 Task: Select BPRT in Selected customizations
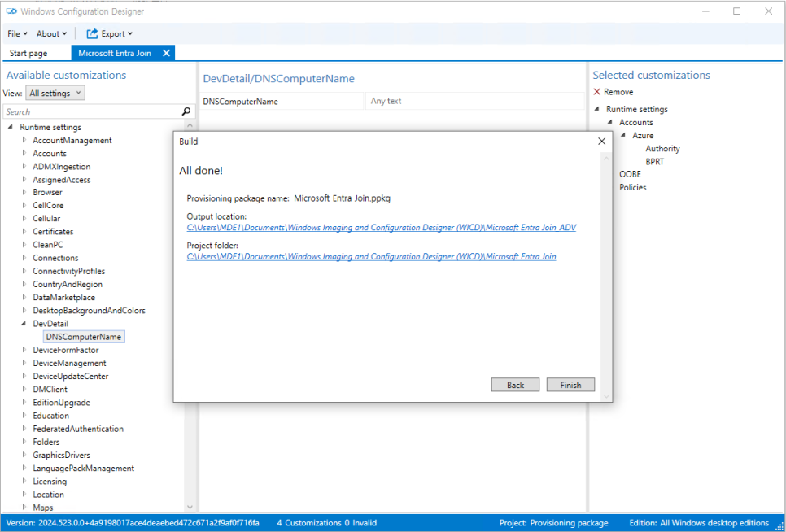tap(655, 161)
